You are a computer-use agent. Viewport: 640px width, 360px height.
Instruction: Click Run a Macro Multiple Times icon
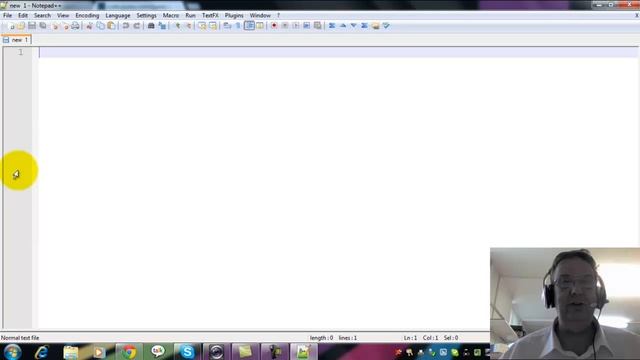coord(307,26)
